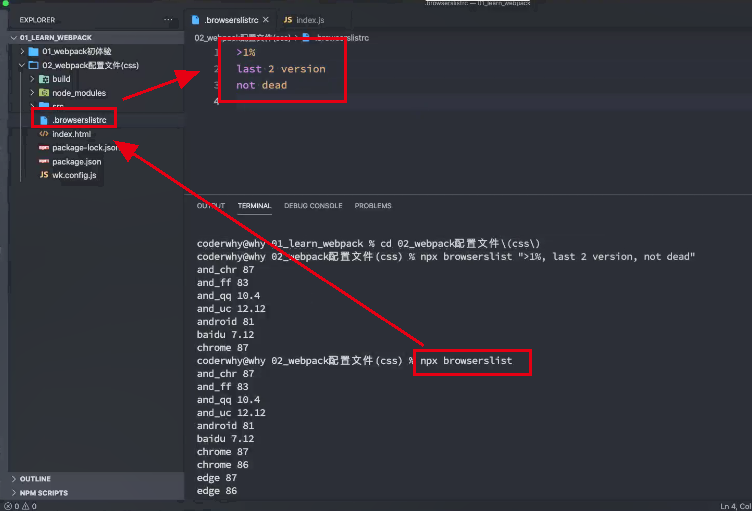This screenshot has height=511, width=752.
Task: Switch to the TERMINAL panel tab
Action: 254,205
